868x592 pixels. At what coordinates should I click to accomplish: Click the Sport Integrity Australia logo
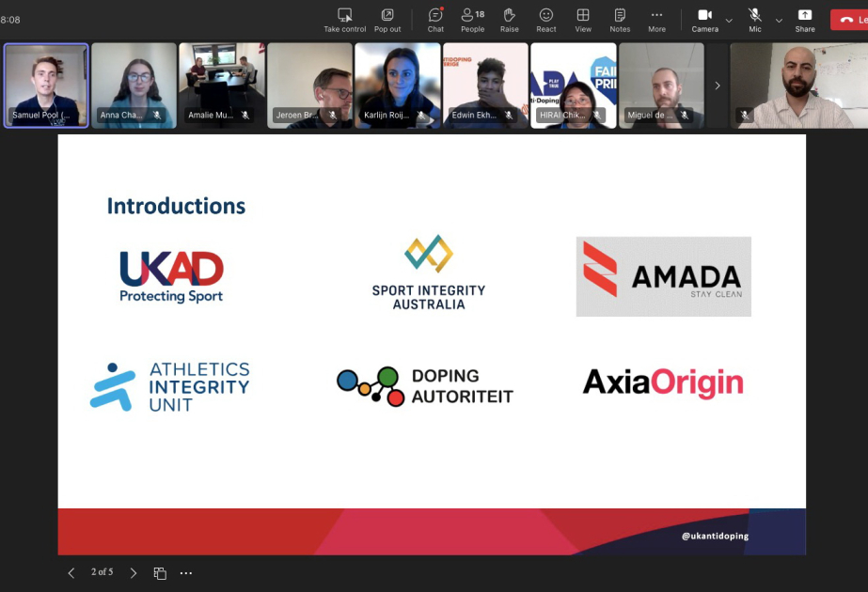point(429,273)
